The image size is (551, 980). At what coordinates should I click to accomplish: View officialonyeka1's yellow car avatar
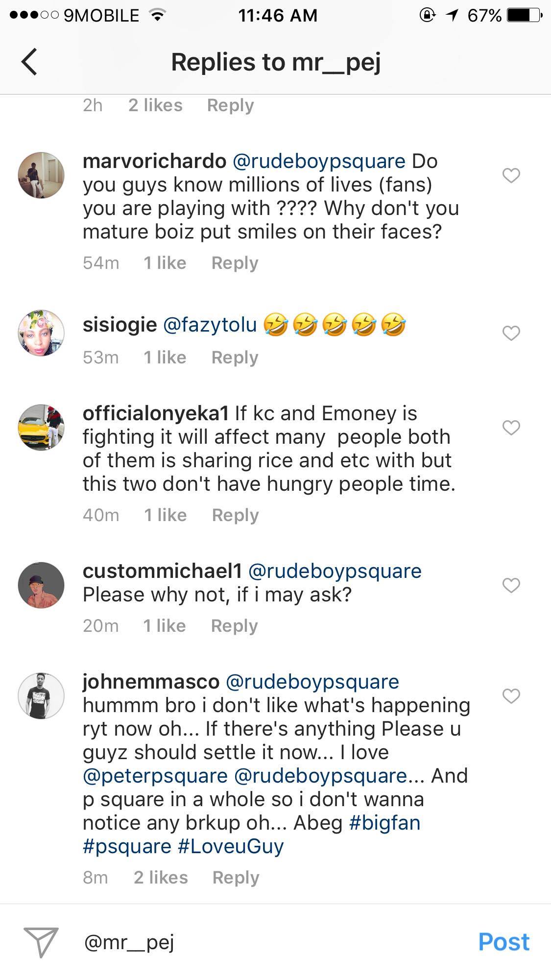coord(41,428)
